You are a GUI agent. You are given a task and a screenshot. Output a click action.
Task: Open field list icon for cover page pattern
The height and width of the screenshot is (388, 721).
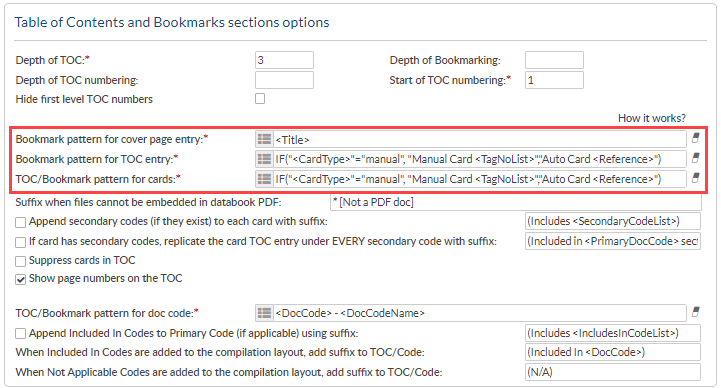[264, 139]
